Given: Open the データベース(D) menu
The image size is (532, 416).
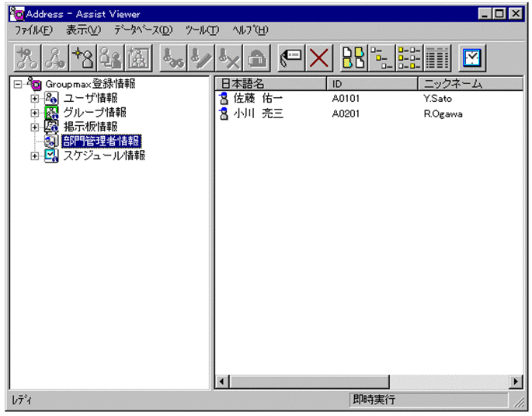Looking at the screenshot, I should click(x=144, y=30).
